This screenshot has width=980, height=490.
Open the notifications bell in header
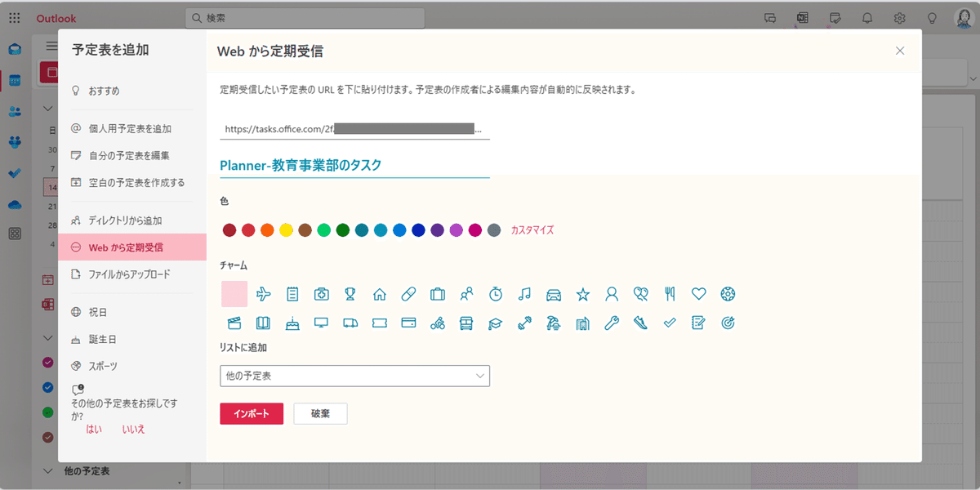pos(867,18)
